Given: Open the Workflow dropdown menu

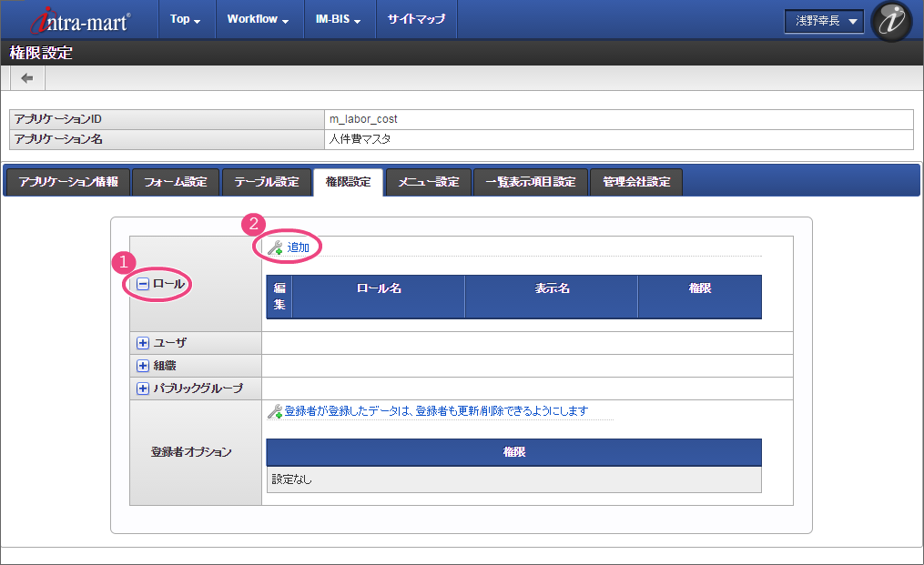Looking at the screenshot, I should pos(258,19).
